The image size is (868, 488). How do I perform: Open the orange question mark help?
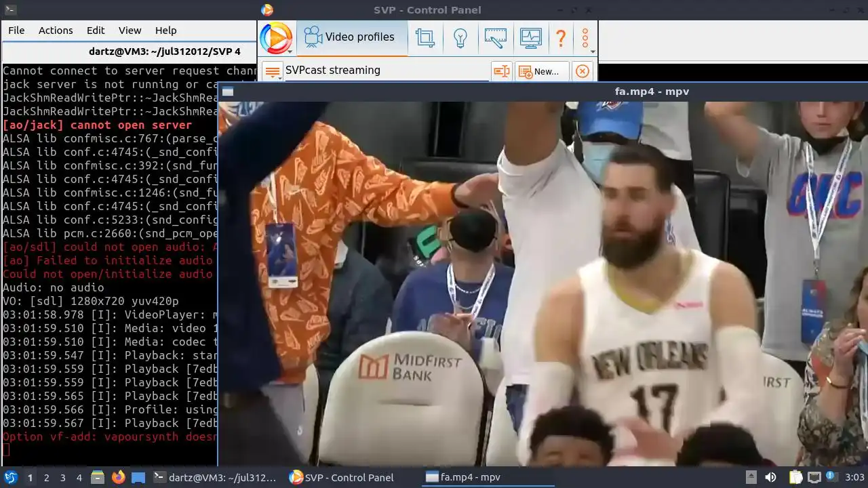click(x=561, y=37)
